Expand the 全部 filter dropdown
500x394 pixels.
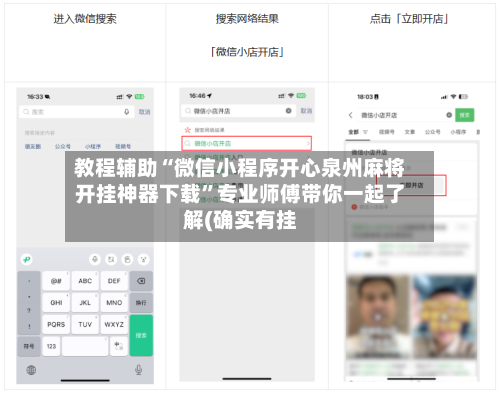tap(365, 132)
